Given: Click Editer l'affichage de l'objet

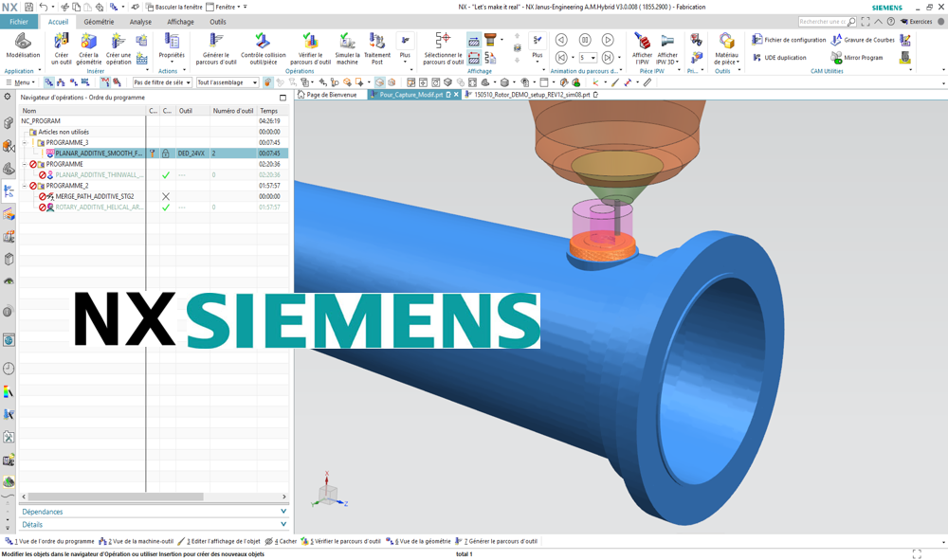Looking at the screenshot, I should [x=220, y=541].
